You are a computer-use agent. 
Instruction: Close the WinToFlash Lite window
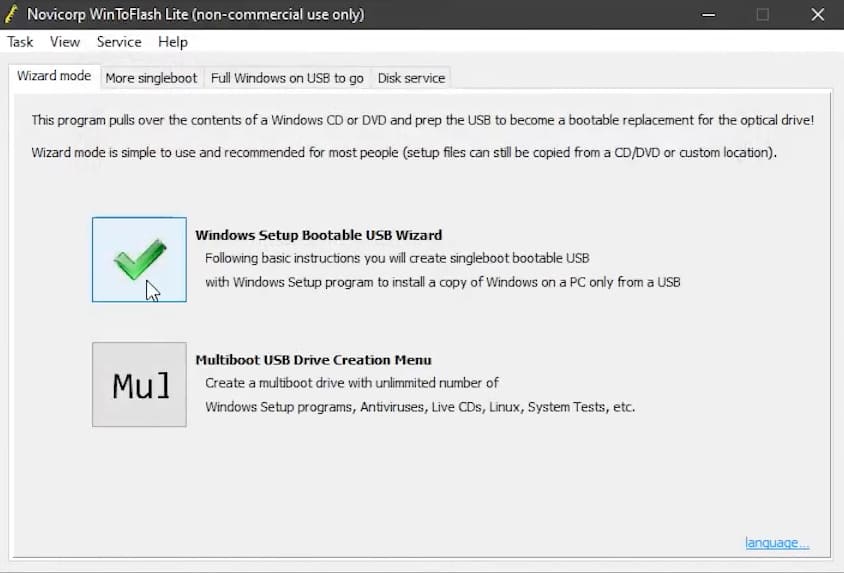point(817,14)
